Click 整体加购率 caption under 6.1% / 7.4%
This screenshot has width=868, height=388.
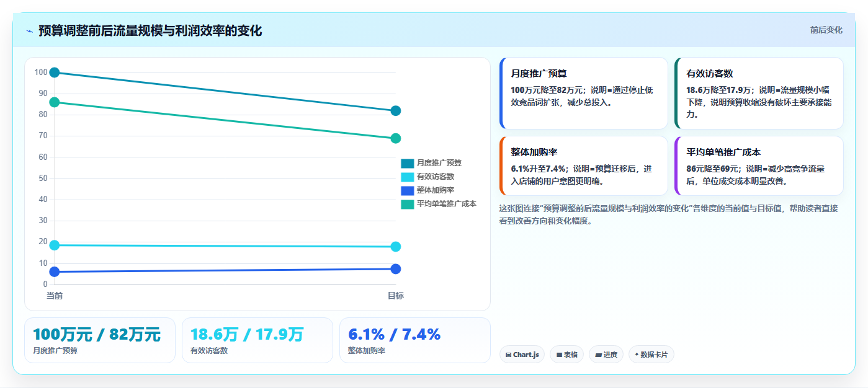click(x=367, y=351)
